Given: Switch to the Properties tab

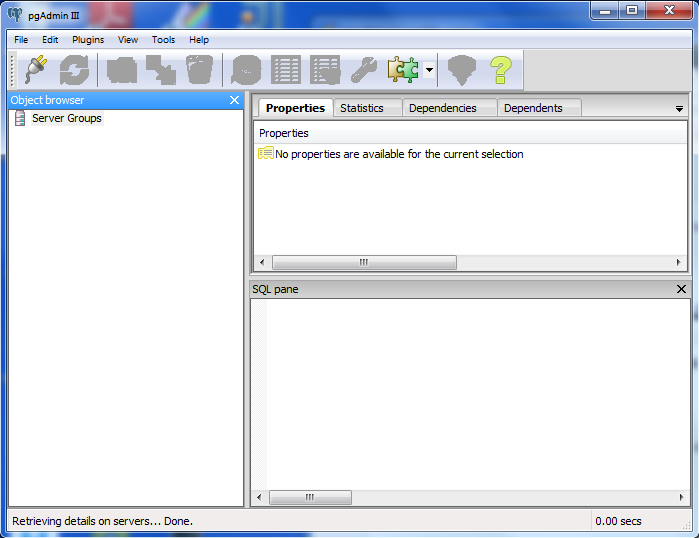Looking at the screenshot, I should 295,108.
